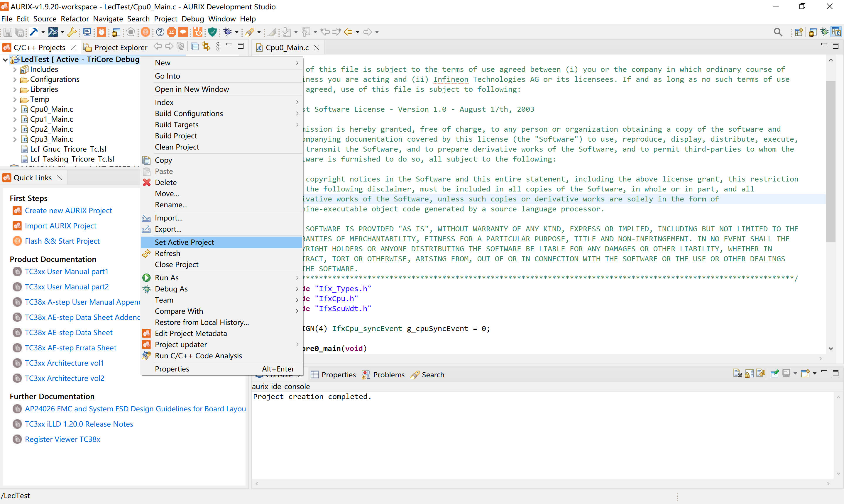
Task: Open TC38x AE-step Errata Sheet link
Action: tap(71, 348)
